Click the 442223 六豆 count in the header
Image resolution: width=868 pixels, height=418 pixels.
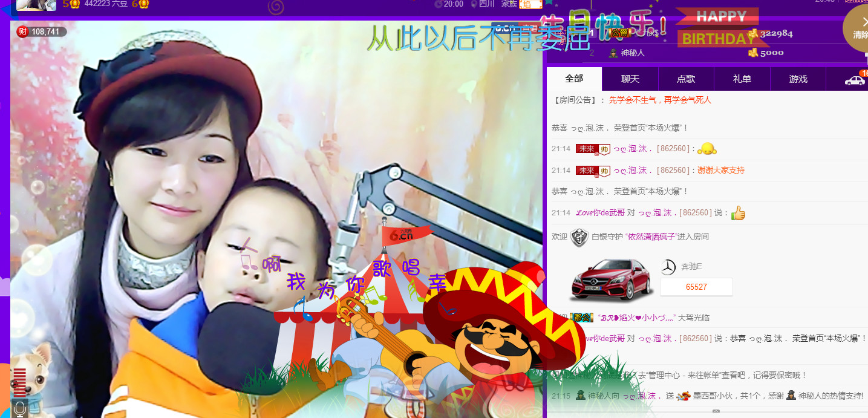(x=106, y=4)
